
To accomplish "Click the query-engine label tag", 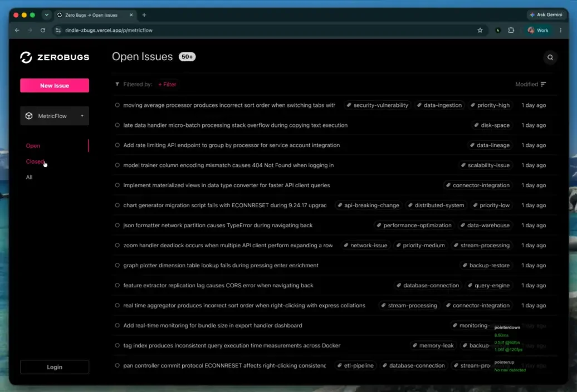I will (x=488, y=285).
